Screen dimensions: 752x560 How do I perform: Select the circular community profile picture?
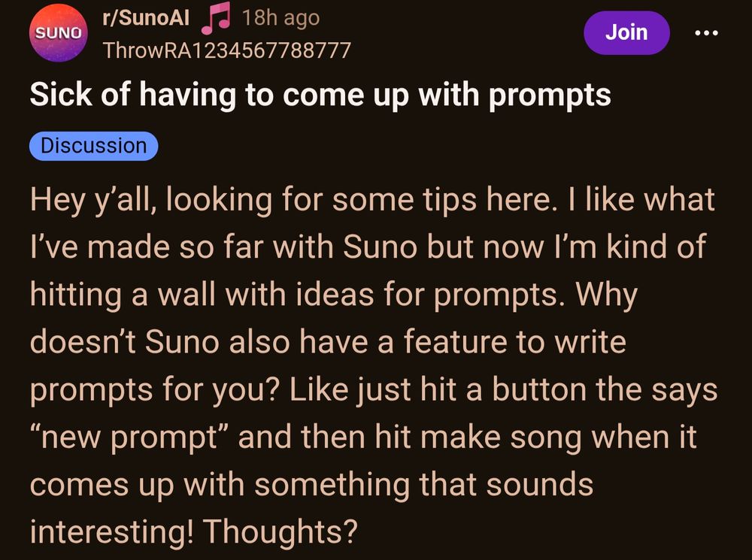pos(58,33)
